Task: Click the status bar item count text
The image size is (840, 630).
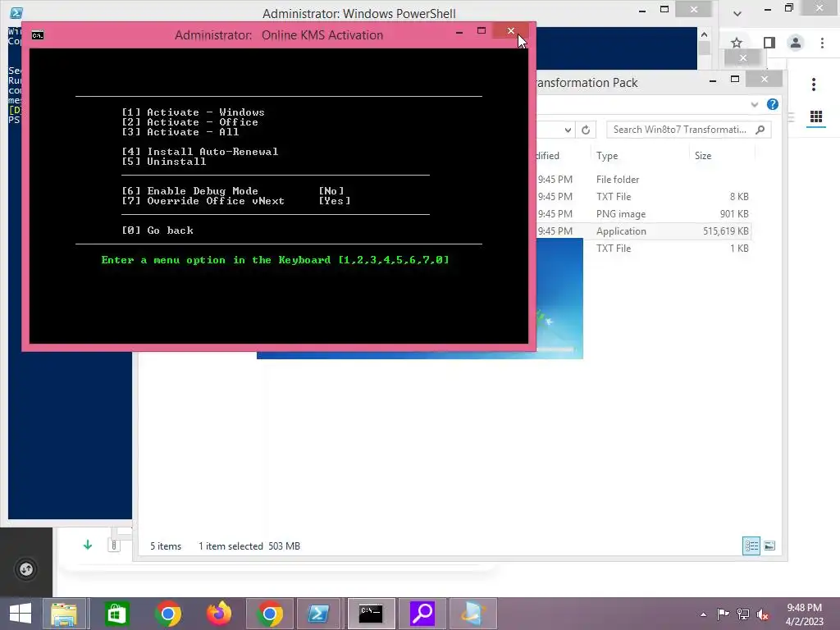Action: pos(166,546)
